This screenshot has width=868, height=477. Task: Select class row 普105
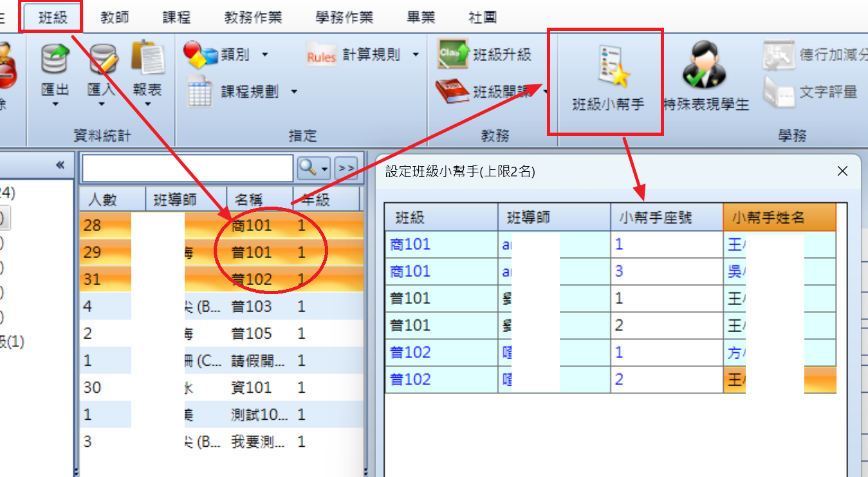[220, 333]
